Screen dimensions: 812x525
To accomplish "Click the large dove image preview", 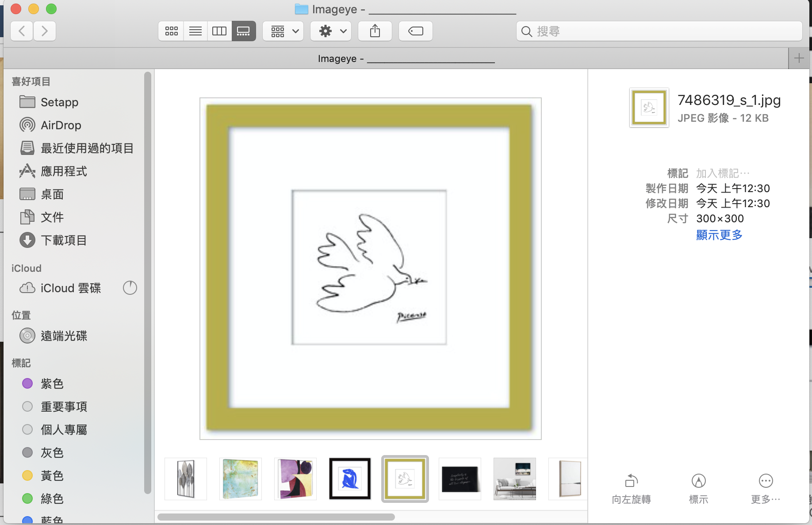I will coord(371,269).
